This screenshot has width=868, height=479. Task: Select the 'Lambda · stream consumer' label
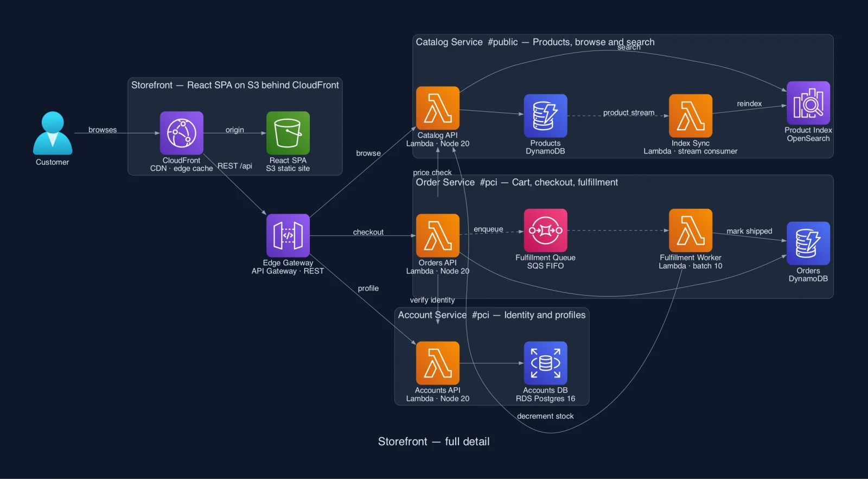691,151
